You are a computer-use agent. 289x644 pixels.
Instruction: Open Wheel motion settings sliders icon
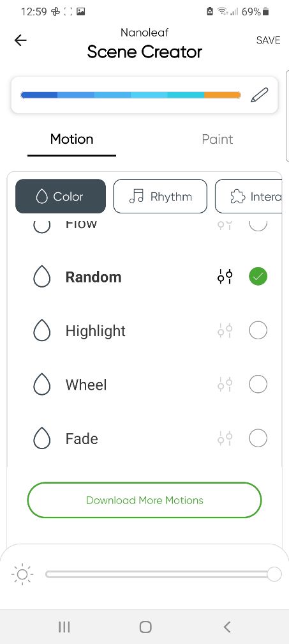[225, 385]
